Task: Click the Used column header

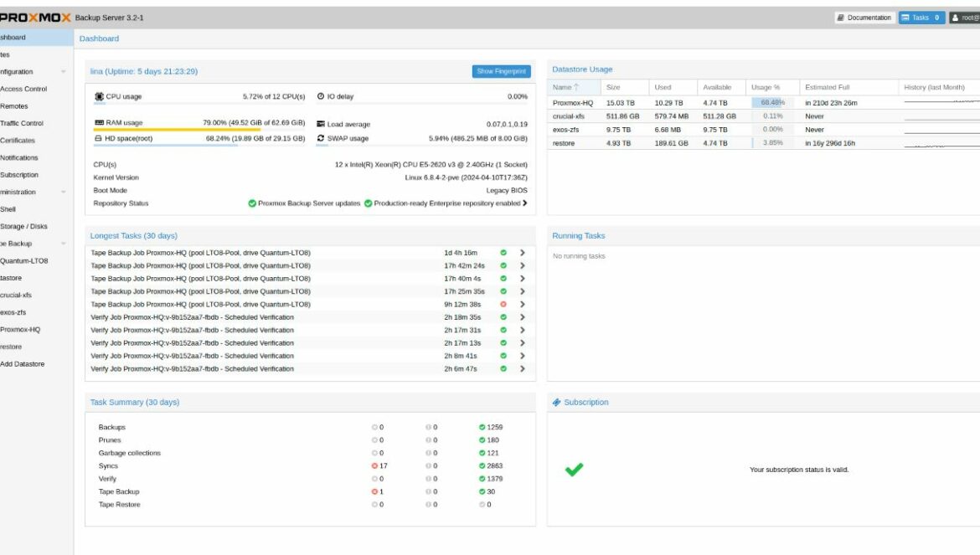Action: point(673,87)
